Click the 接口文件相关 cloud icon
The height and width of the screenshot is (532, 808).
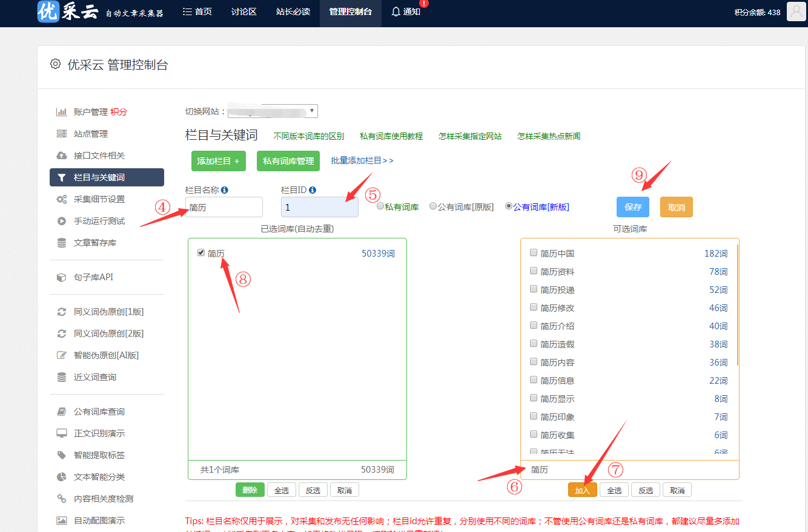pos(61,156)
